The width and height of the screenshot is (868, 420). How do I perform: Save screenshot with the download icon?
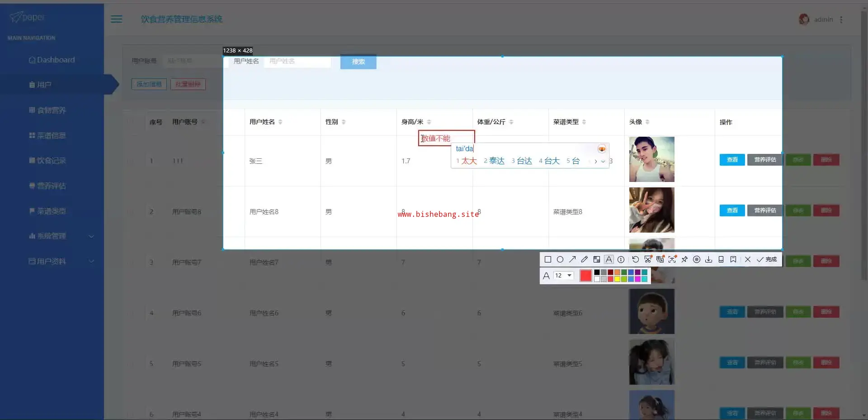pyautogui.click(x=708, y=259)
